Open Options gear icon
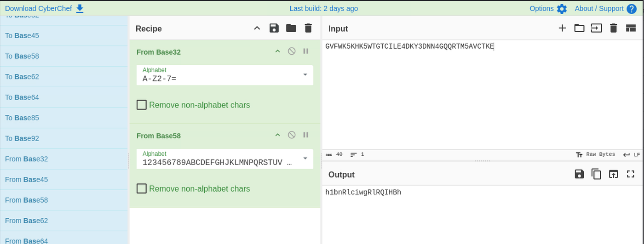The width and height of the screenshot is (644, 244). [x=562, y=9]
